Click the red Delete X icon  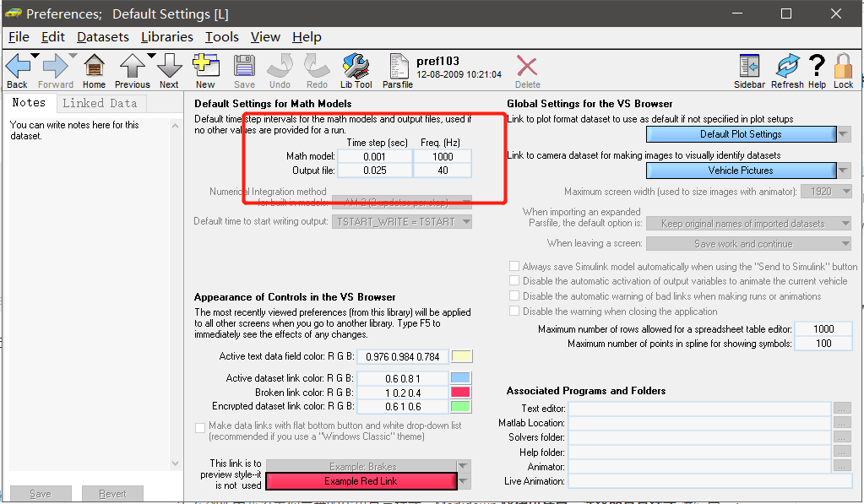point(527,66)
